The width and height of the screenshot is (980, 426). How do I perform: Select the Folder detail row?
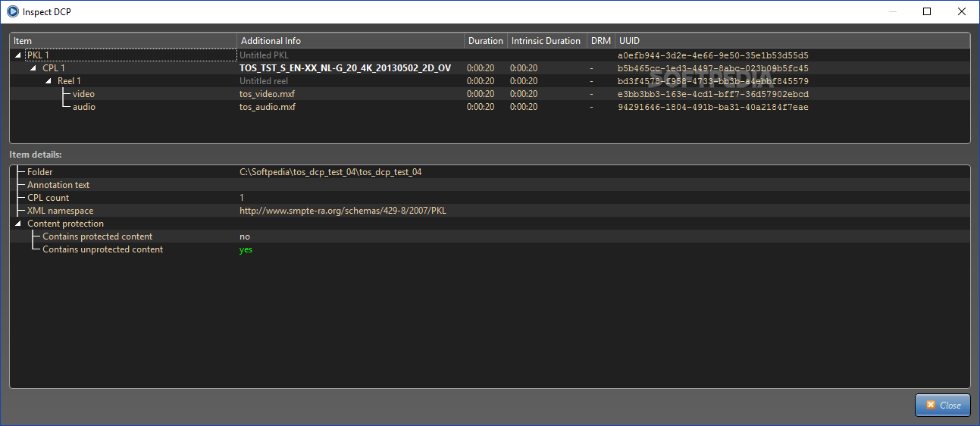[490, 172]
